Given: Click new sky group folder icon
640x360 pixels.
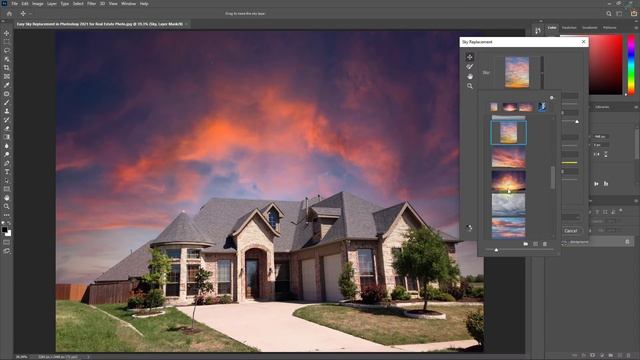Looking at the screenshot, I should pyautogui.click(x=526, y=244).
